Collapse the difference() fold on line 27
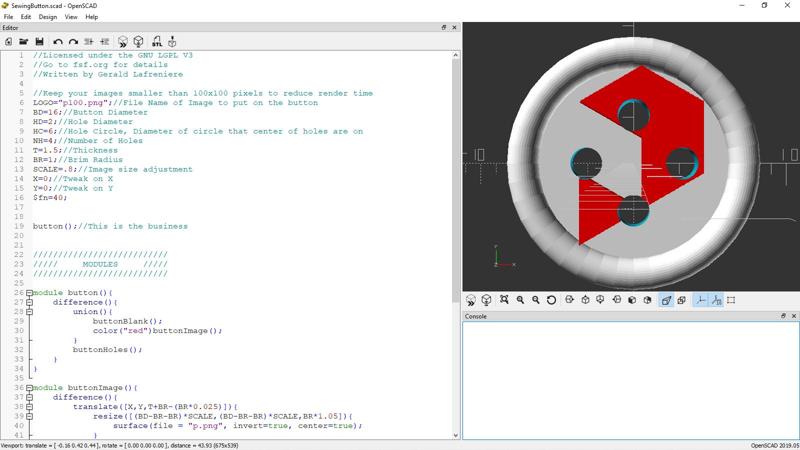Viewport: 800px width, 450px height. 30,302
